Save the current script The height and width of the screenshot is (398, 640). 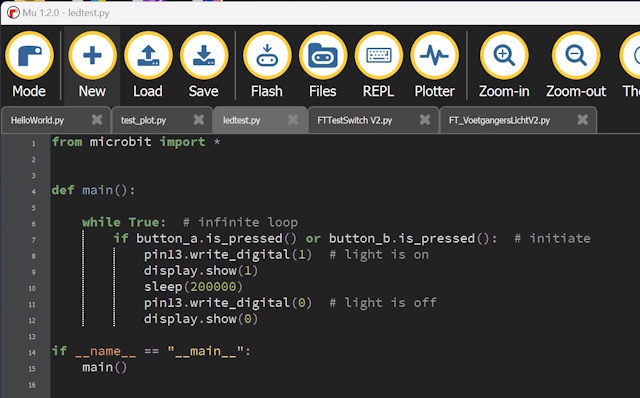(203, 64)
